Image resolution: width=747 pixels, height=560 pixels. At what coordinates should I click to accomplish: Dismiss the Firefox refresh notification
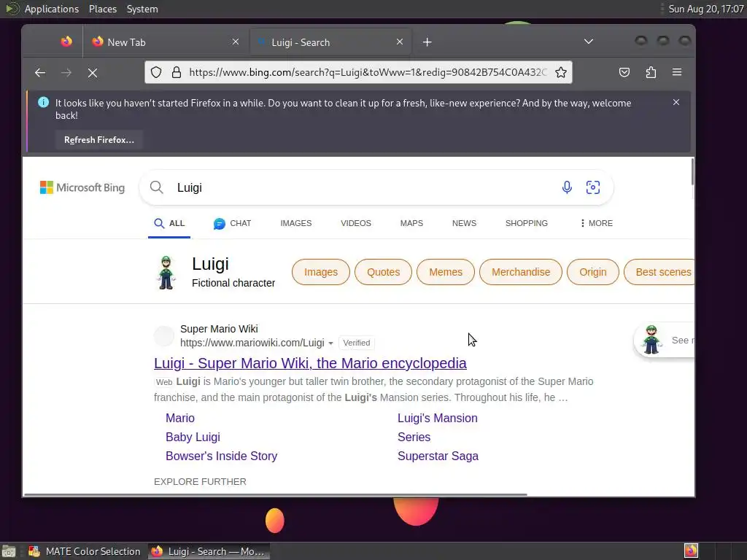click(676, 102)
